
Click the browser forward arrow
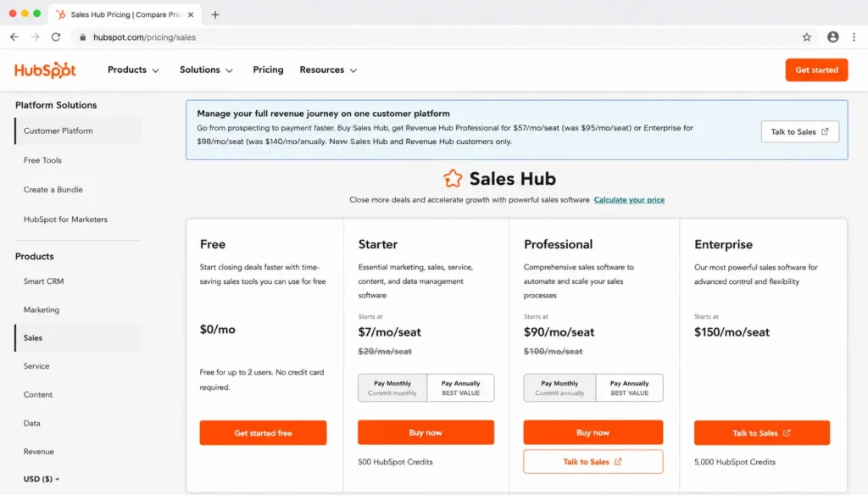[x=35, y=37]
